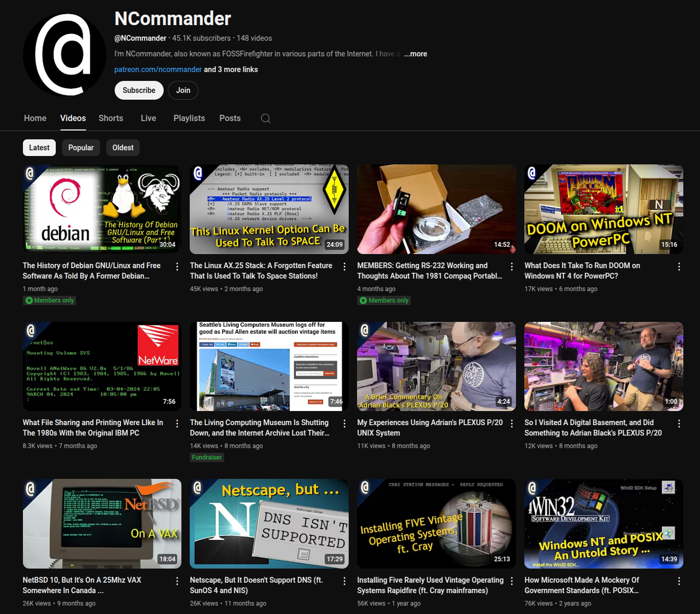Viewport: 700px width, 614px height.
Task: Click the channel search magnifier icon
Action: tap(266, 118)
